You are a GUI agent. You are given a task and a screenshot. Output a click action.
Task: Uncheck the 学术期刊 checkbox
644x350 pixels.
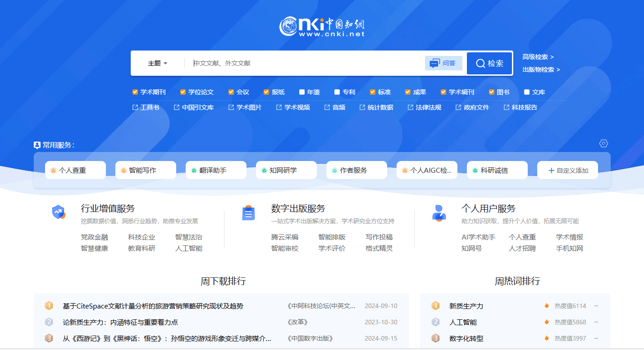point(135,92)
